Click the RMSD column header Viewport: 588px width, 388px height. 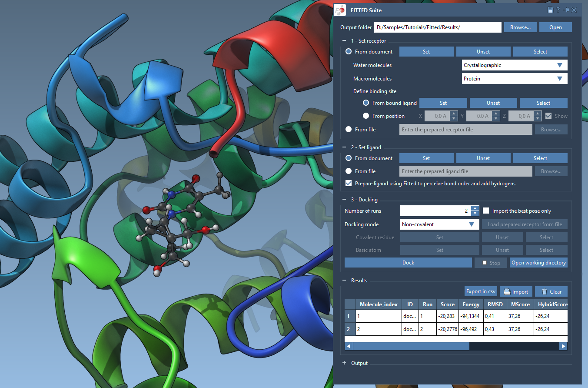tap(494, 304)
